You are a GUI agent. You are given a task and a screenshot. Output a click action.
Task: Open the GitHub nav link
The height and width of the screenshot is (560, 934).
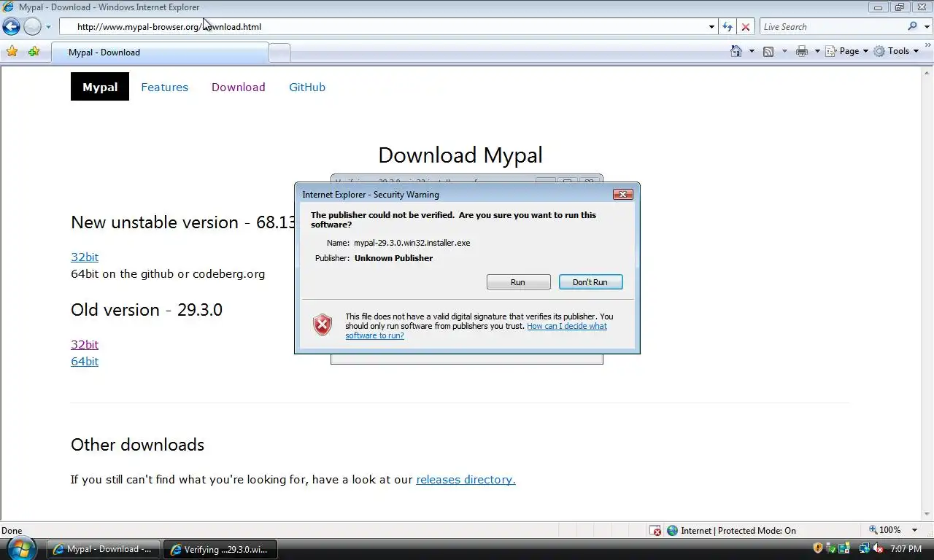[x=307, y=87]
